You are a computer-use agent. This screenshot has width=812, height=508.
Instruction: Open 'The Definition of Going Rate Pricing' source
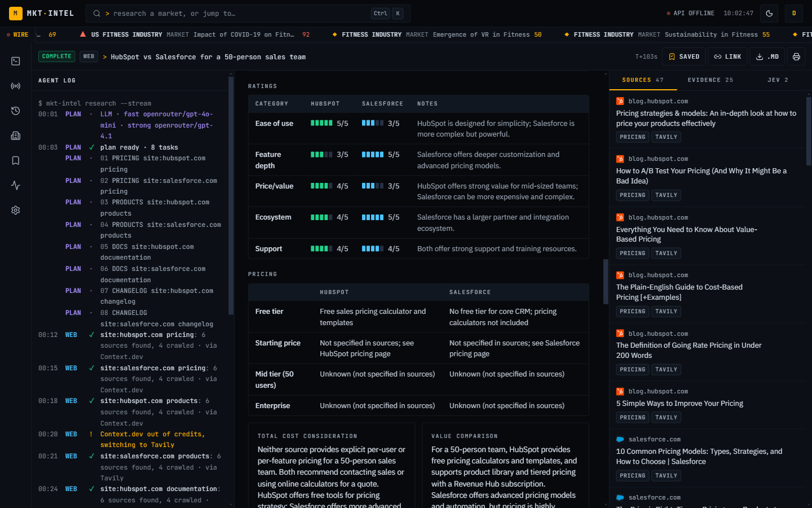point(689,351)
